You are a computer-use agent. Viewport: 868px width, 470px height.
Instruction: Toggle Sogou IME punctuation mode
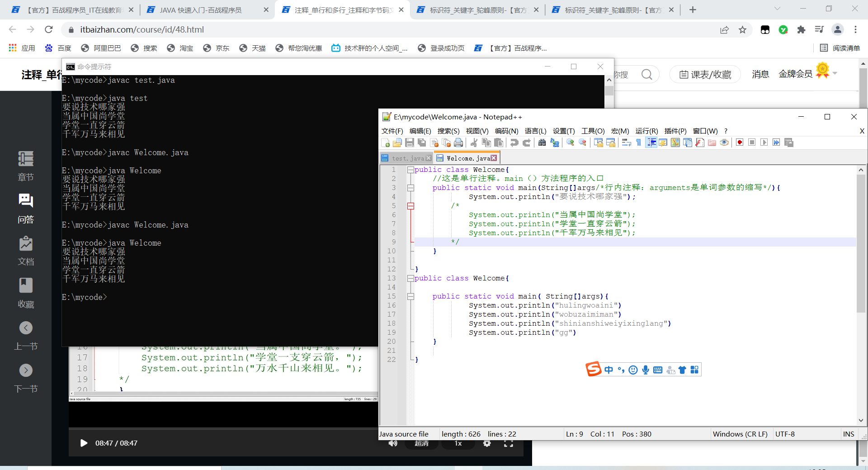[x=621, y=370]
